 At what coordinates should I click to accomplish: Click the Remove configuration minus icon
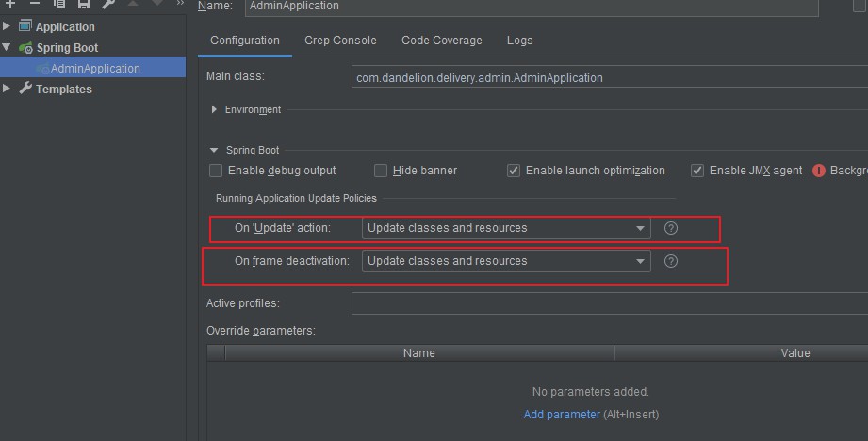point(34,4)
